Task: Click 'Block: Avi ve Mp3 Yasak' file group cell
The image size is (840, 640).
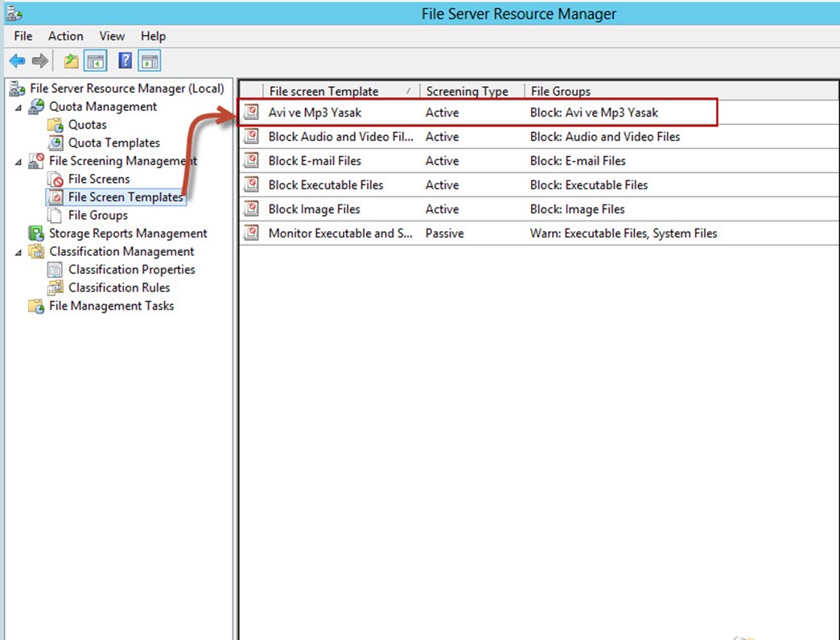Action: 594,113
